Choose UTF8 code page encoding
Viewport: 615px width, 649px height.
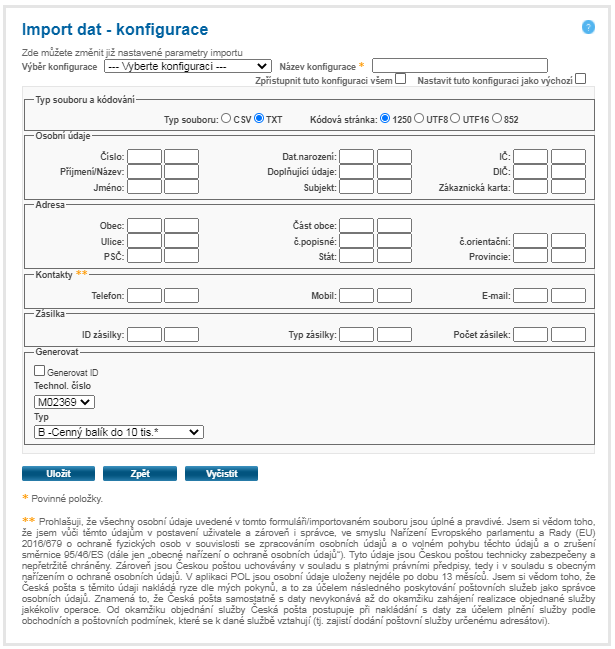(419, 118)
